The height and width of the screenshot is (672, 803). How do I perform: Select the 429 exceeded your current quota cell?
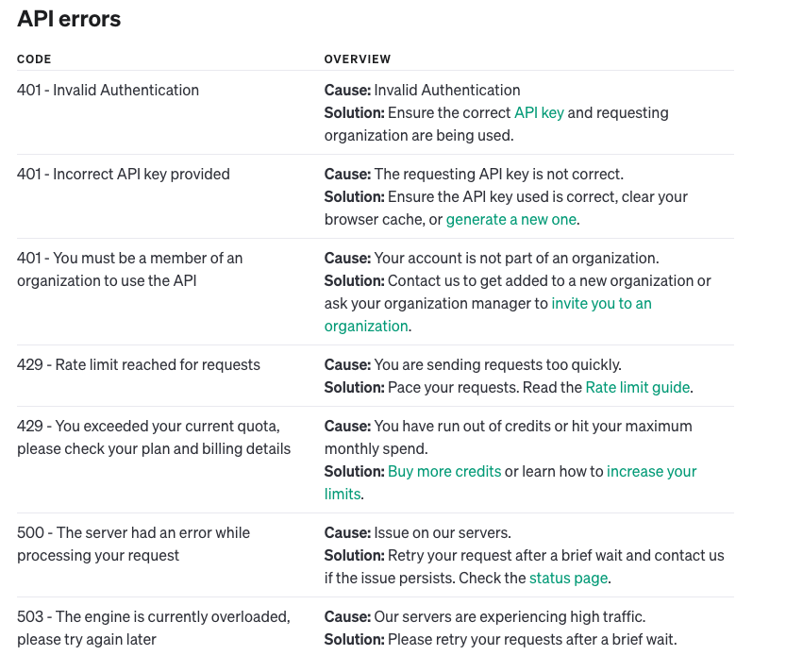(154, 437)
